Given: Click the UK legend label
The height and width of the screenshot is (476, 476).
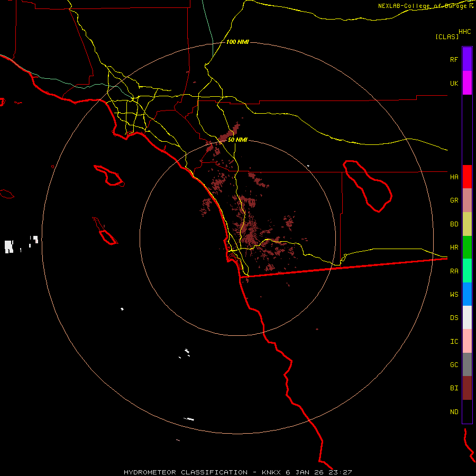Looking at the screenshot, I should (x=454, y=83).
